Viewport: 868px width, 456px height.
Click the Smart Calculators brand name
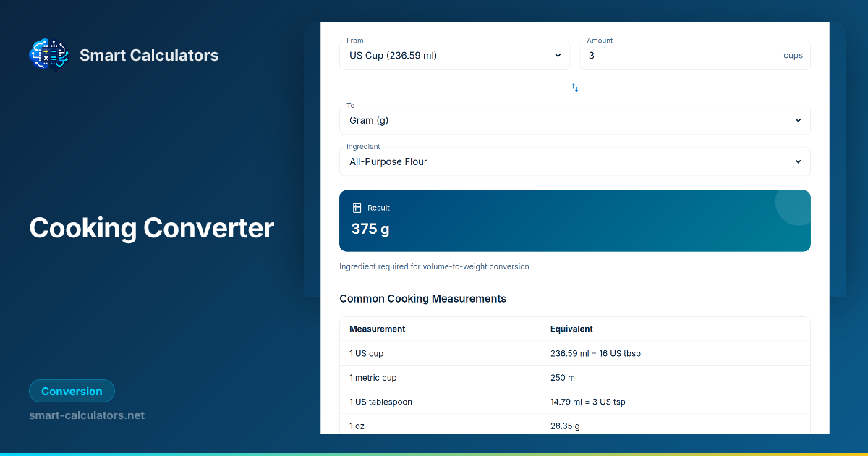pyautogui.click(x=149, y=55)
